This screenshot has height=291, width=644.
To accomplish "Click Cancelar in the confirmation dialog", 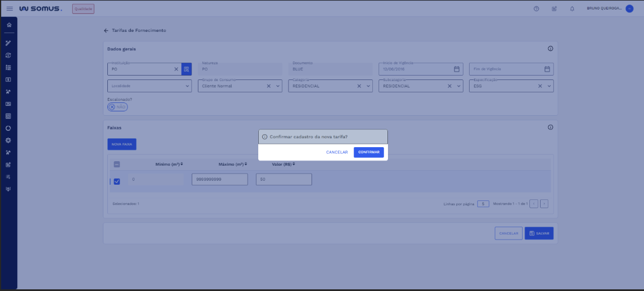I will coord(337,152).
